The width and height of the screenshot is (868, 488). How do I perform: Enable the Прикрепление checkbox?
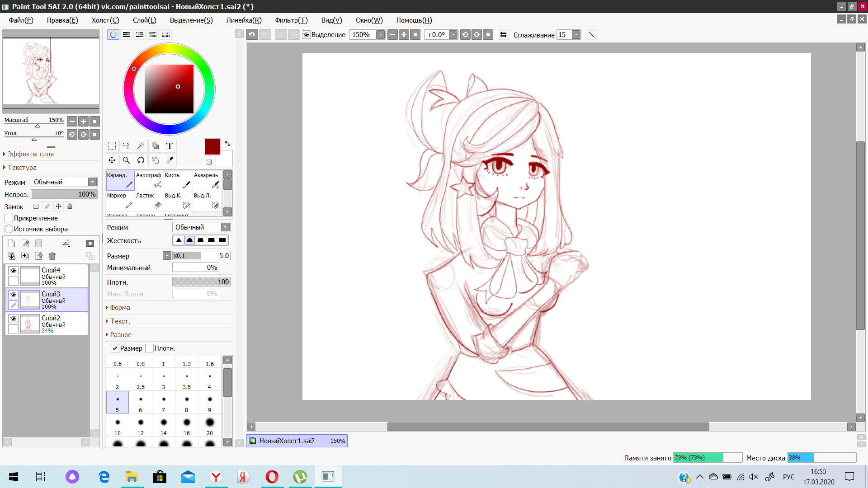pyautogui.click(x=9, y=218)
